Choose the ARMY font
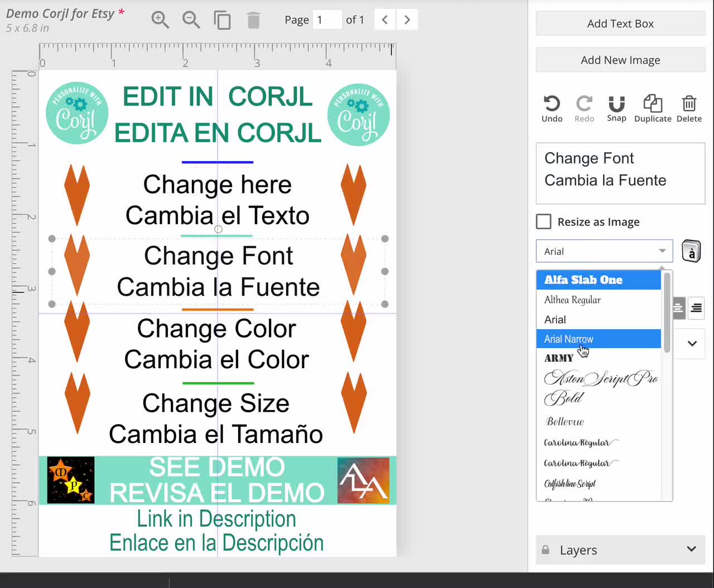The image size is (714, 588). click(599, 358)
